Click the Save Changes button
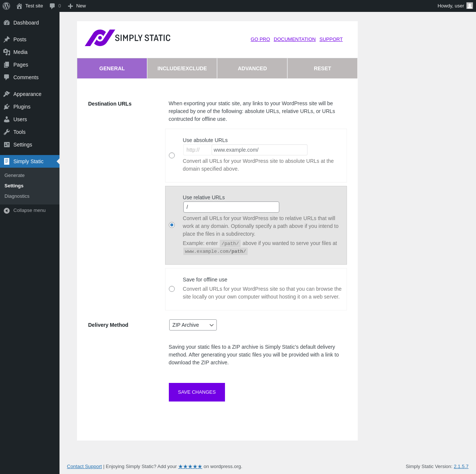476x474 pixels. pos(197,392)
